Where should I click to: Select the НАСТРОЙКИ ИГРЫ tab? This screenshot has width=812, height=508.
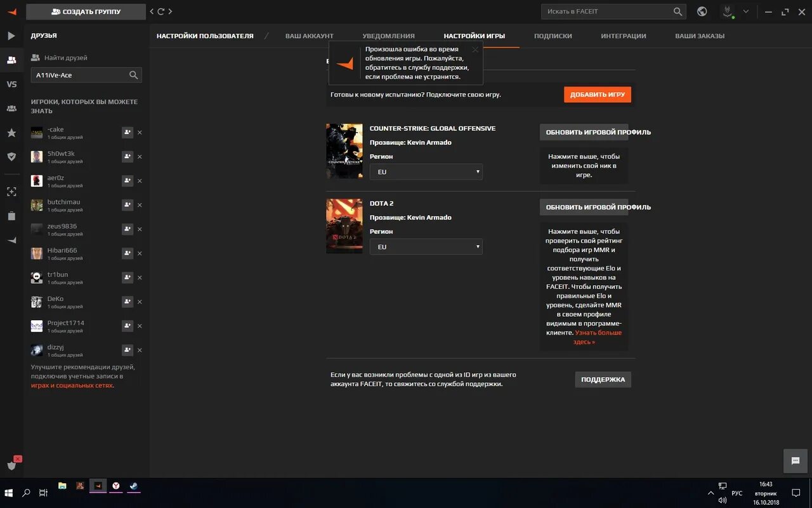pyautogui.click(x=474, y=36)
